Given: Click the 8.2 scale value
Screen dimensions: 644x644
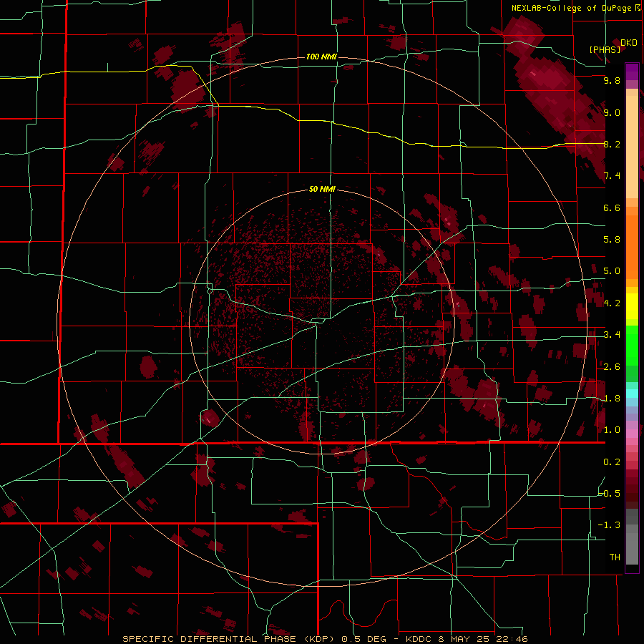Looking at the screenshot, I should (612, 144).
